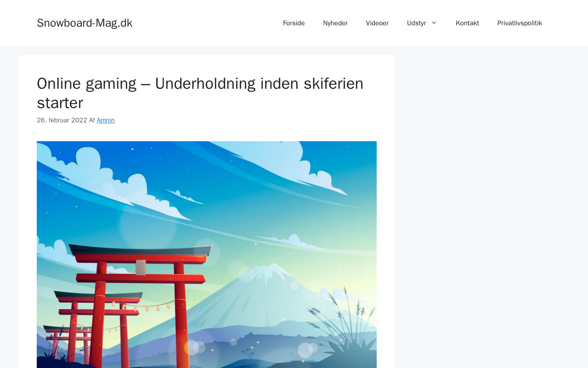Screen dimensions: 588x368
Task: Open the Snowboard-Mag.dk site title link
Action: click(x=85, y=23)
